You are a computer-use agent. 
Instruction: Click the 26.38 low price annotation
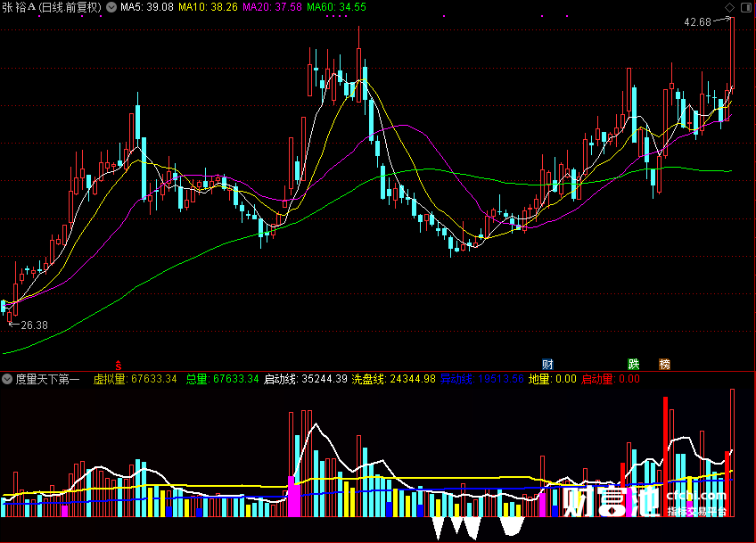pos(34,325)
